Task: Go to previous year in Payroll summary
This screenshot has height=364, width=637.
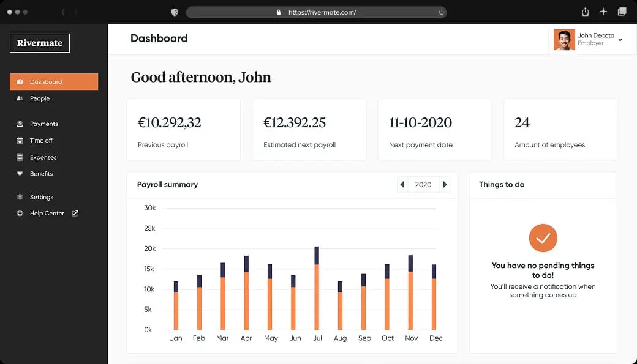Action: click(402, 185)
